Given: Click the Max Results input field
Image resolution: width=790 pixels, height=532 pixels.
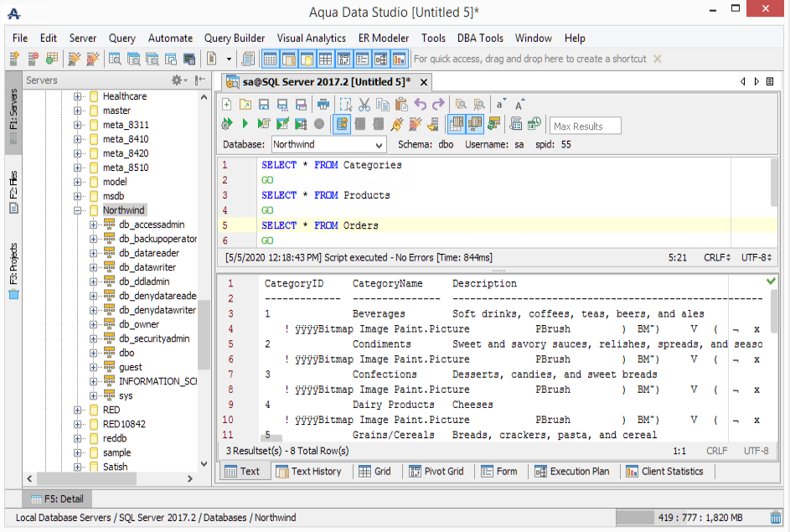Looking at the screenshot, I should (585, 126).
